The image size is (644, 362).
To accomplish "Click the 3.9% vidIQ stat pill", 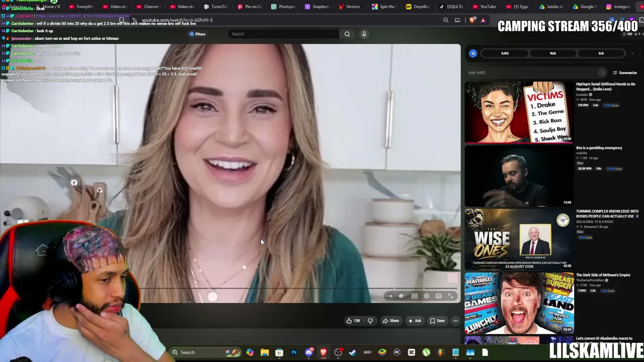I will pos(505,53).
